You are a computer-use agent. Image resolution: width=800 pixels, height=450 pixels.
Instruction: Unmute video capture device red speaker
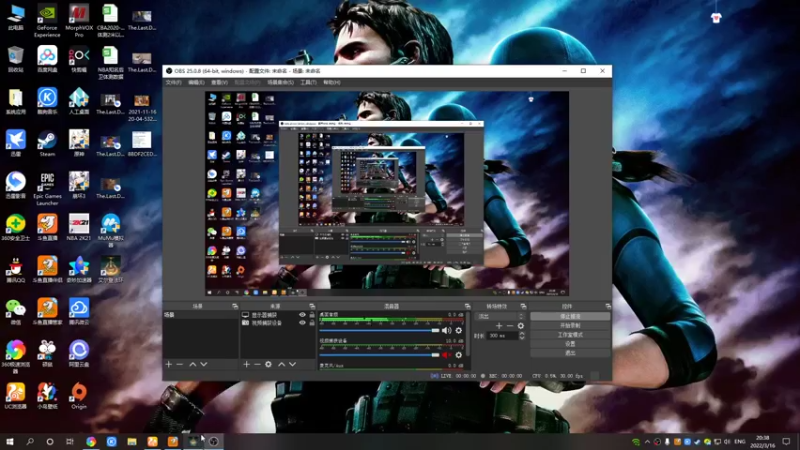click(447, 355)
